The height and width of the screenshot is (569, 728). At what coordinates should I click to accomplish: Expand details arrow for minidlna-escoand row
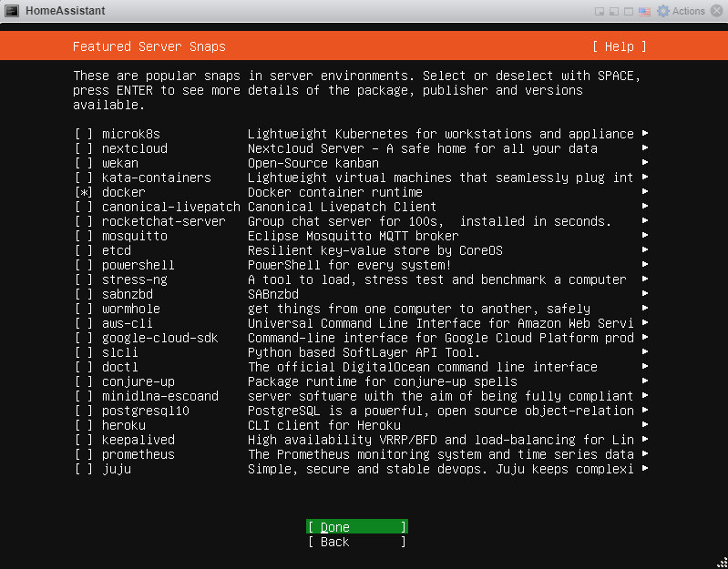tap(645, 395)
